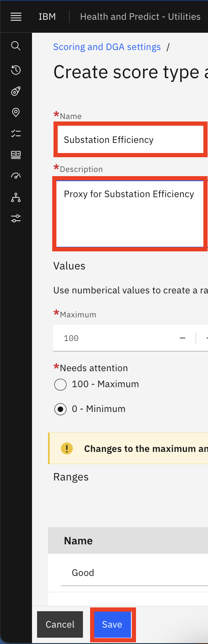
Task: Click the yellow warning icon in notification
Action: tap(67, 449)
